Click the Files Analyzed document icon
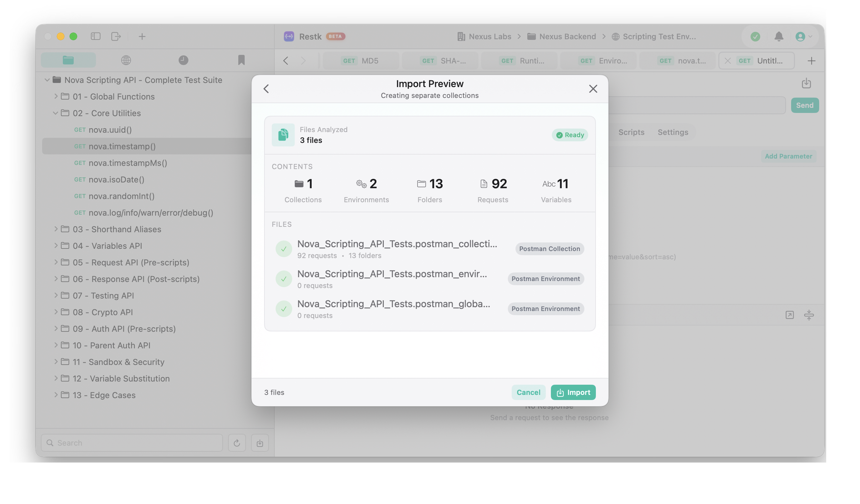This screenshot has height=504, width=860. pyautogui.click(x=283, y=135)
